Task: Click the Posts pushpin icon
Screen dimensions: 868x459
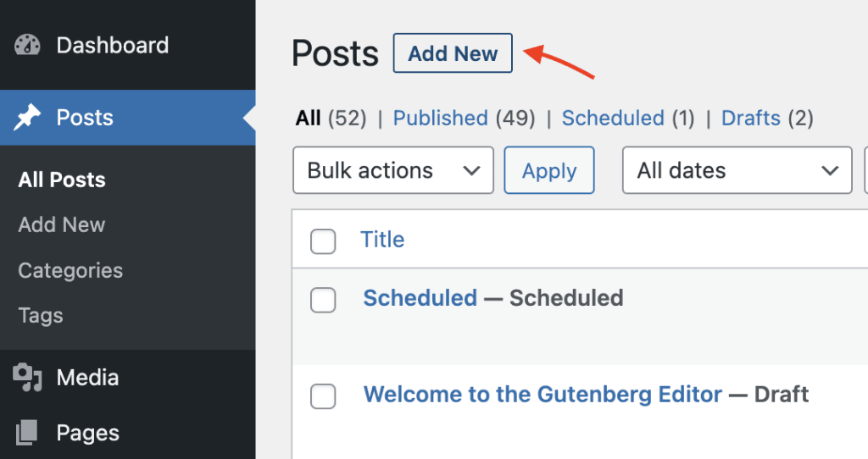Action: [27, 118]
